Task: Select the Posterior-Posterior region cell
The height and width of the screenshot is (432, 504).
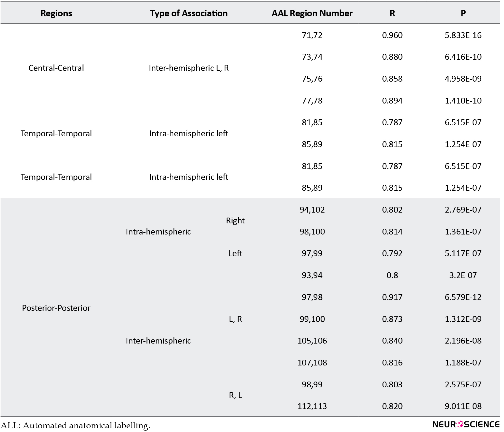Action: pyautogui.click(x=56, y=308)
